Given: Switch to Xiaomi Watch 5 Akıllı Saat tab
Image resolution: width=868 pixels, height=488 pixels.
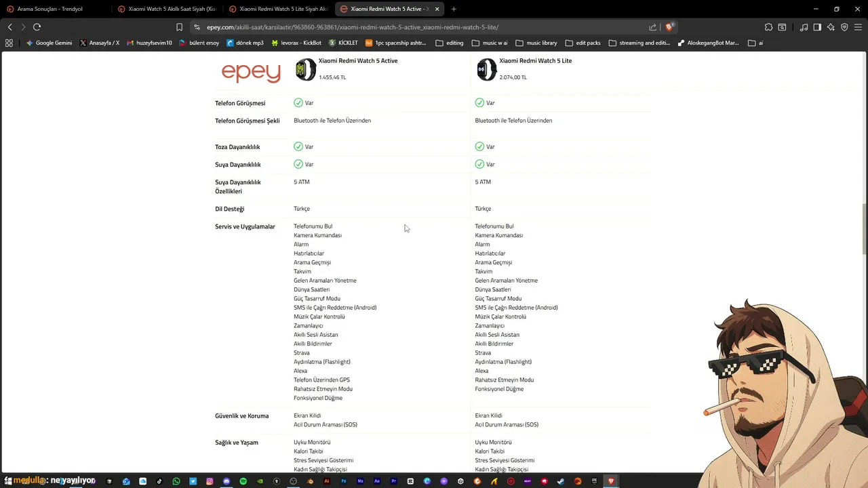Looking at the screenshot, I should point(167,9).
